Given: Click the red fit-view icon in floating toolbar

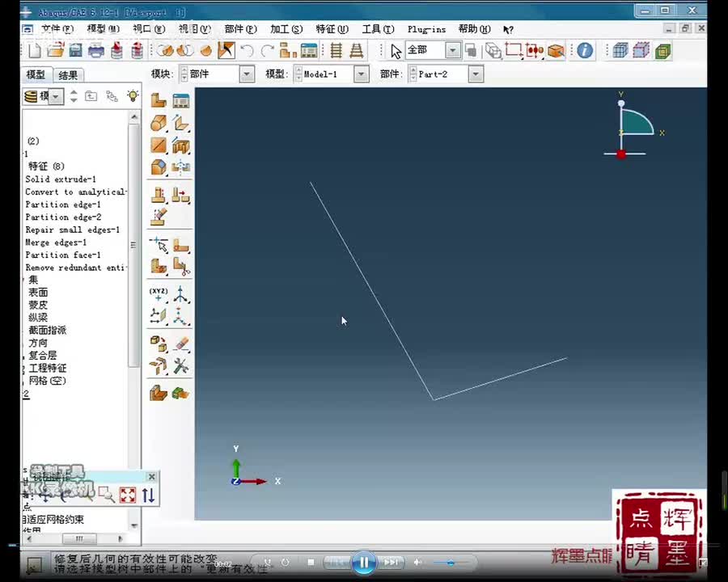Looking at the screenshot, I should pos(128,496).
